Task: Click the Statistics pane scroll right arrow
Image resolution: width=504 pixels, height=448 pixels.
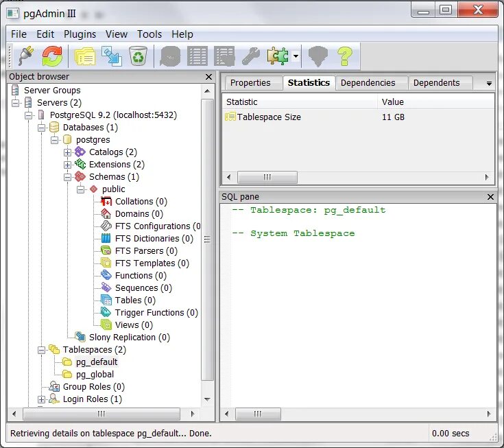Action: pyautogui.click(x=487, y=177)
